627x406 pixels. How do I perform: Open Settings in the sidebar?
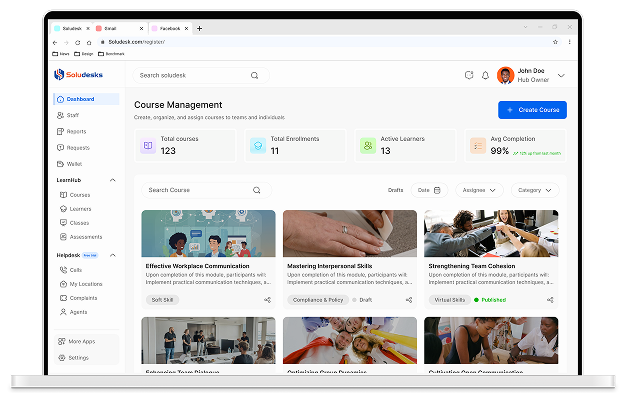coord(73,358)
